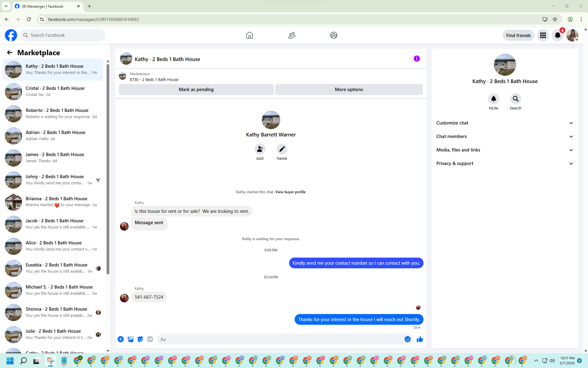Open the emoji picker in message box
Viewport: 588px width, 368px height.
407,339
